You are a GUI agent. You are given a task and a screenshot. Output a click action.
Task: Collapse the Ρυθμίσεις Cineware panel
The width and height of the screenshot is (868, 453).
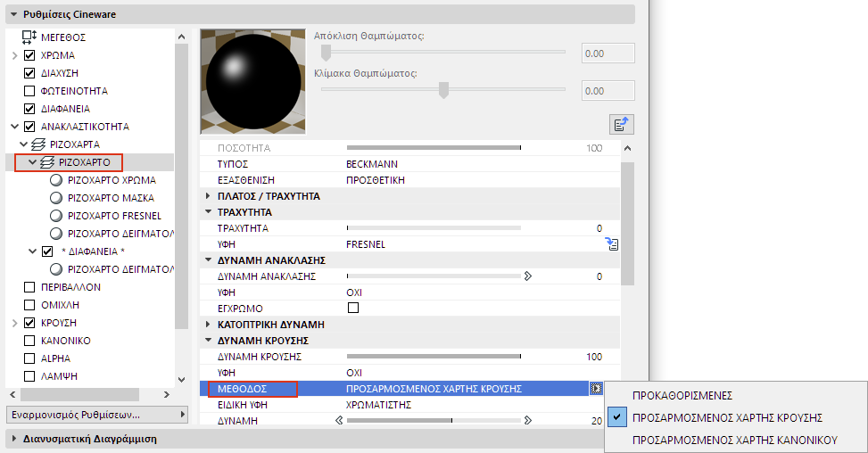(14, 14)
